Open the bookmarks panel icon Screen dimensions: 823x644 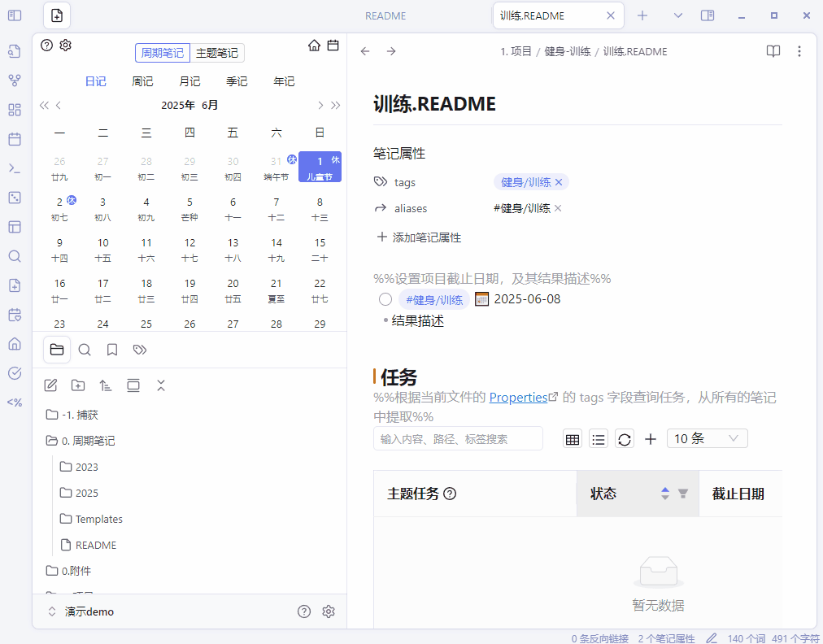[112, 350]
